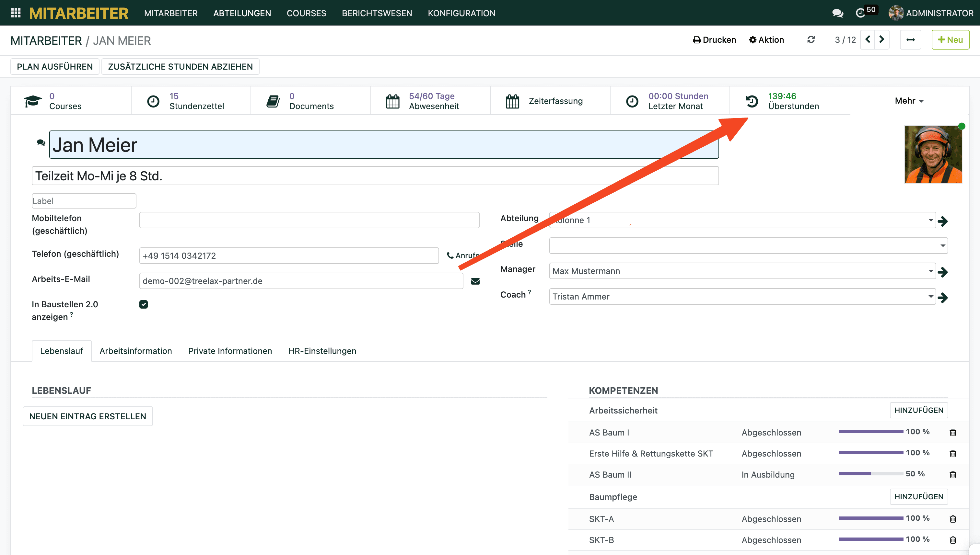
Task: Open Manager record via arrow icon
Action: pyautogui.click(x=943, y=272)
